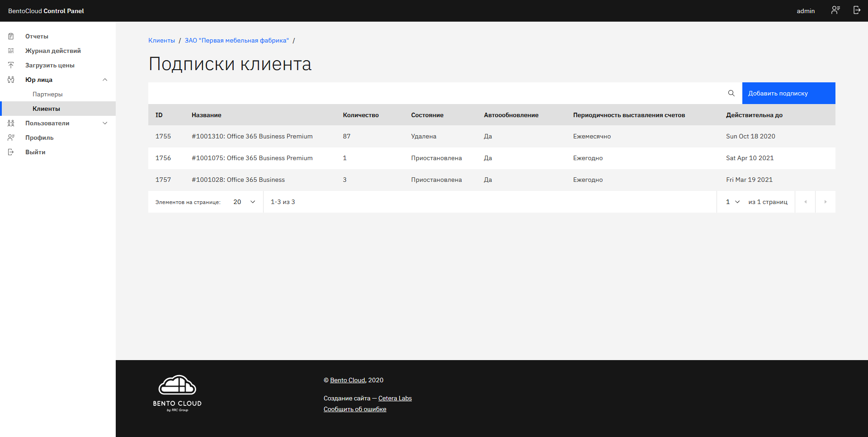Click the Юр лица people icon
The height and width of the screenshot is (437, 868).
click(x=11, y=80)
